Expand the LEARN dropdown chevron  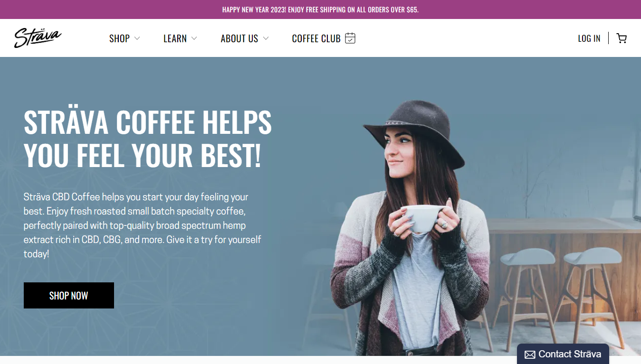(x=194, y=38)
